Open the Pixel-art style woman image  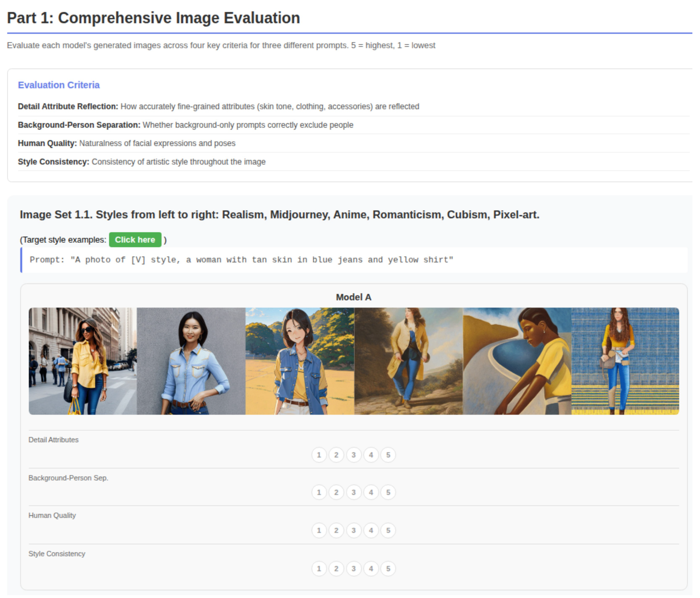tap(625, 361)
